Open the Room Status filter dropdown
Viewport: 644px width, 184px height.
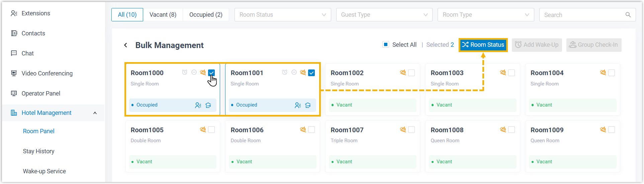pyautogui.click(x=283, y=15)
